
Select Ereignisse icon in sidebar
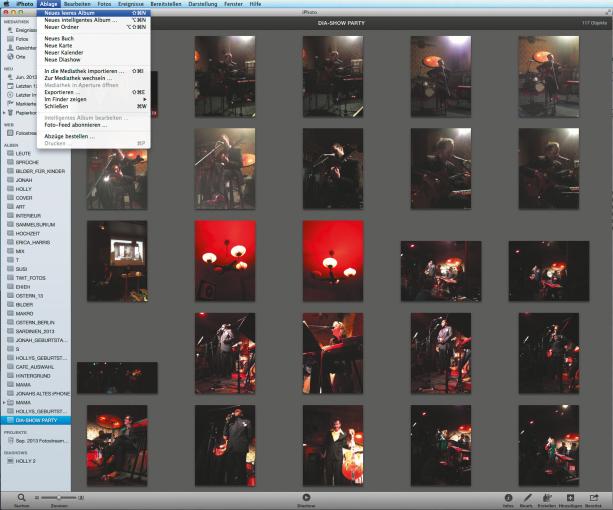[10, 30]
